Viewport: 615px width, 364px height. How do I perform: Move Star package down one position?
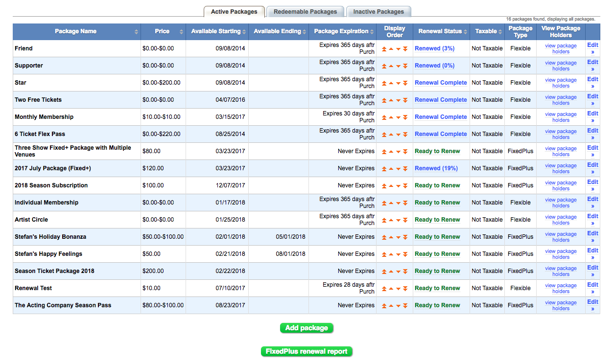coord(398,83)
